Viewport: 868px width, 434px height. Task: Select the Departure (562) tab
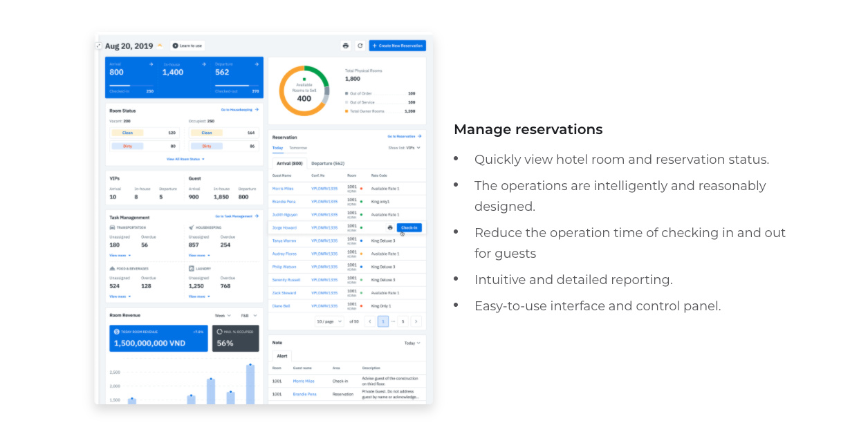point(328,164)
